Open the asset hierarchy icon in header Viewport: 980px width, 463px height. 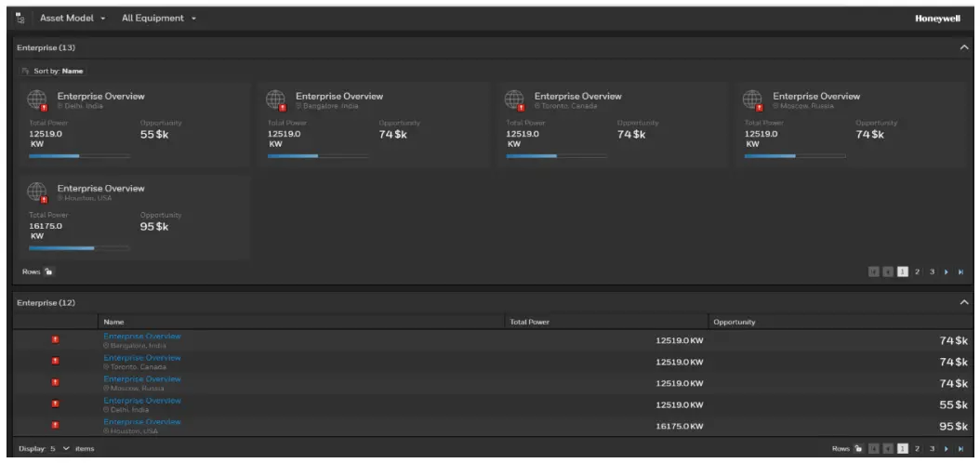20,18
